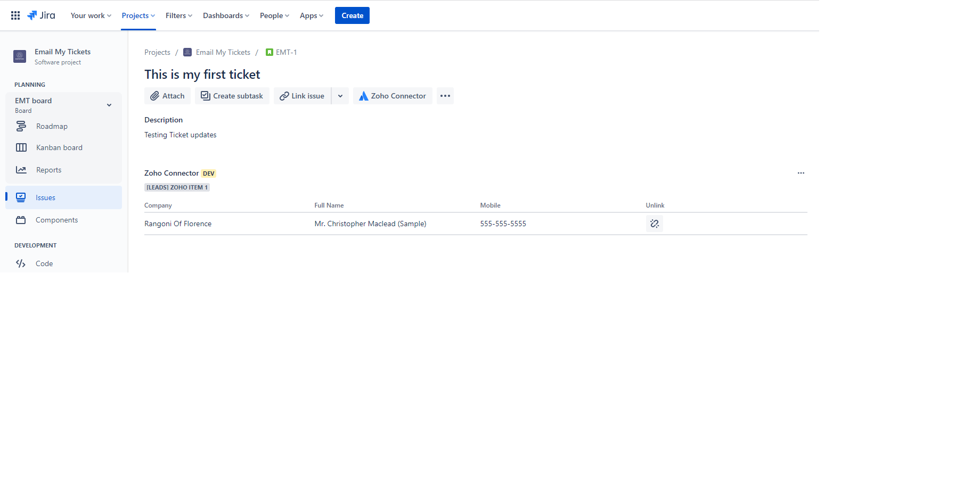Click the Components icon
The image size is (980, 479).
[x=21, y=220]
